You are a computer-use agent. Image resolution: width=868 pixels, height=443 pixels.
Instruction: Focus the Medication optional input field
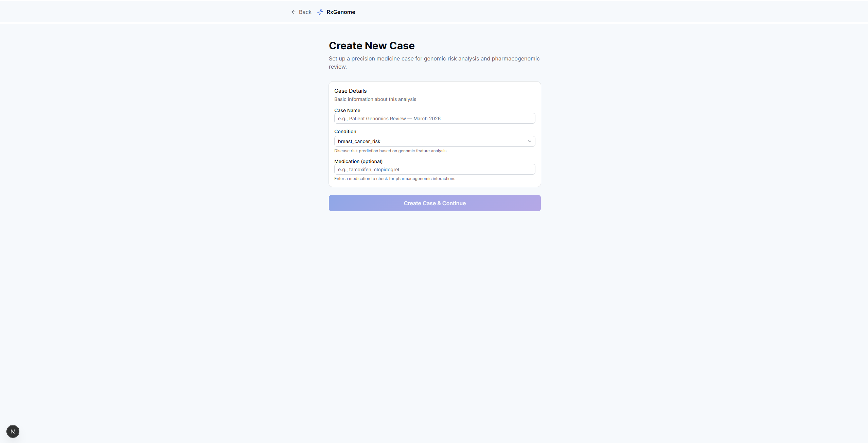coord(435,169)
